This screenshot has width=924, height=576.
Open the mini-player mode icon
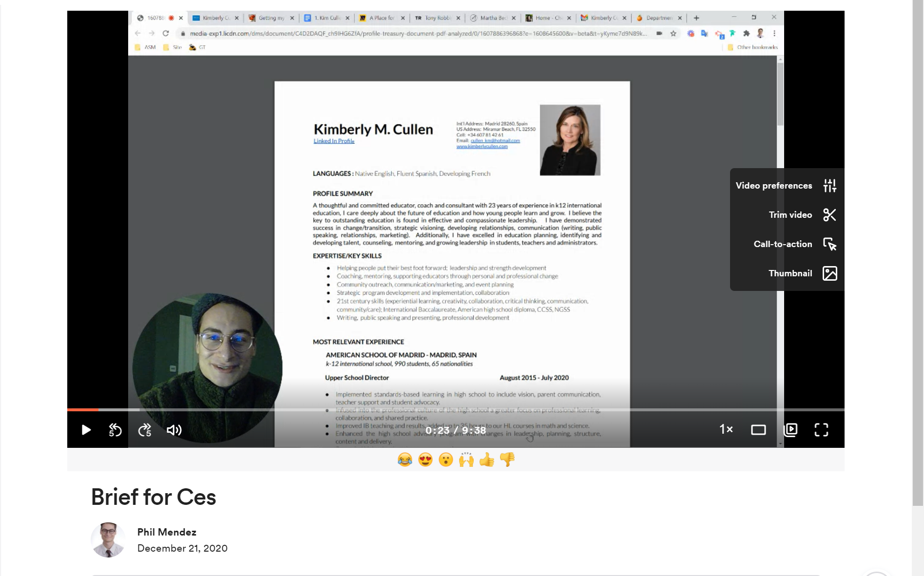click(x=790, y=430)
